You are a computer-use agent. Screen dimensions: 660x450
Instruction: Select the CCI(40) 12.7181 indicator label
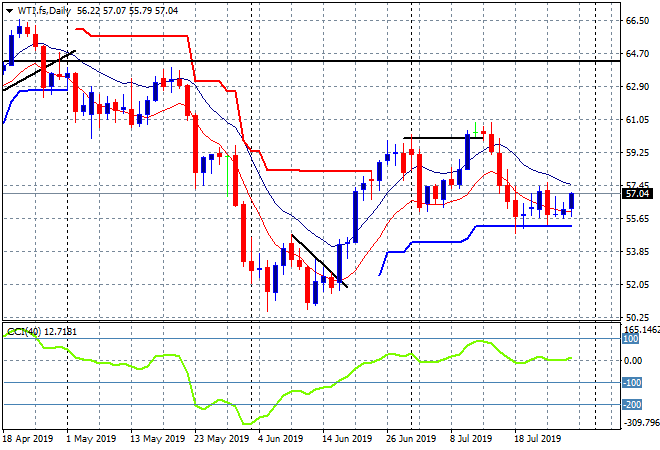[42, 332]
